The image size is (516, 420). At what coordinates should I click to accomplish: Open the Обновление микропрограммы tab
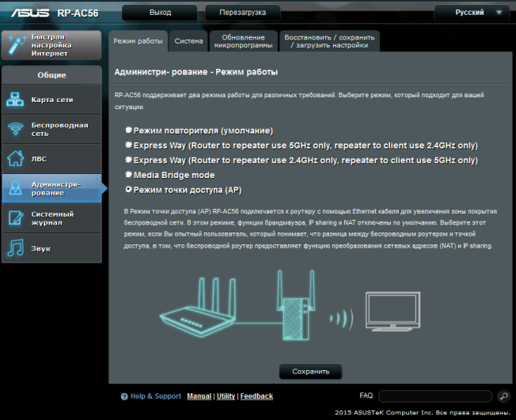pyautogui.click(x=243, y=41)
